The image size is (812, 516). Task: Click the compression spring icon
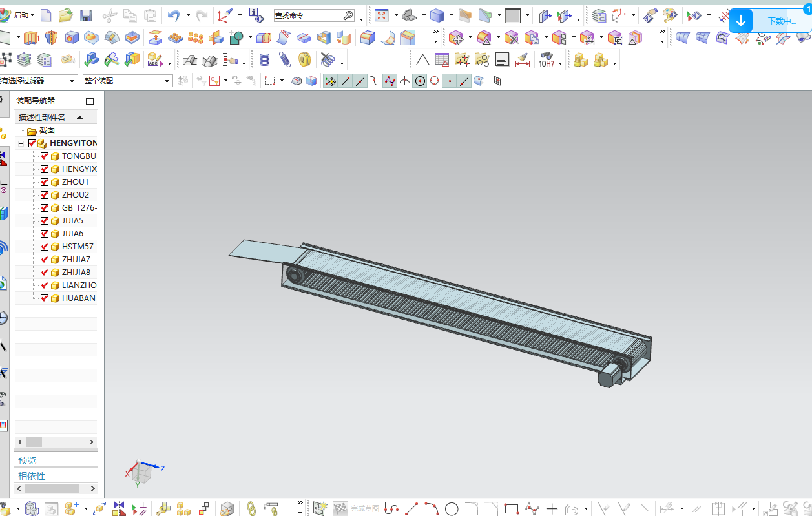[264, 60]
